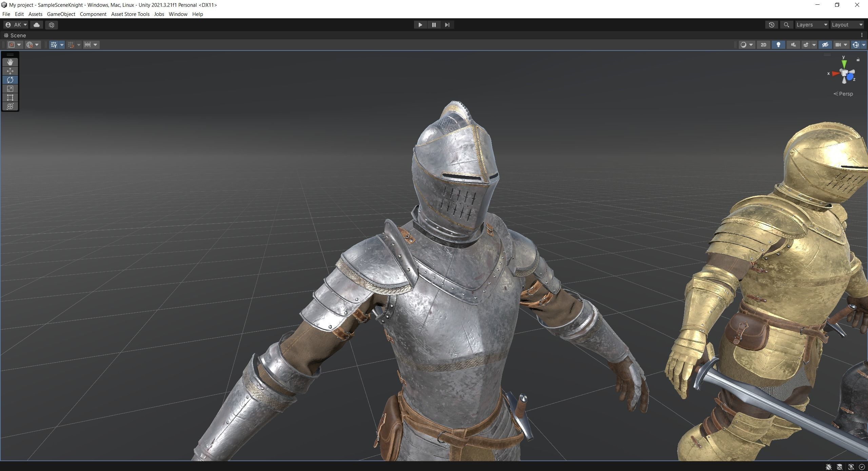Click the debug mode bug icon in status bar

click(829, 467)
